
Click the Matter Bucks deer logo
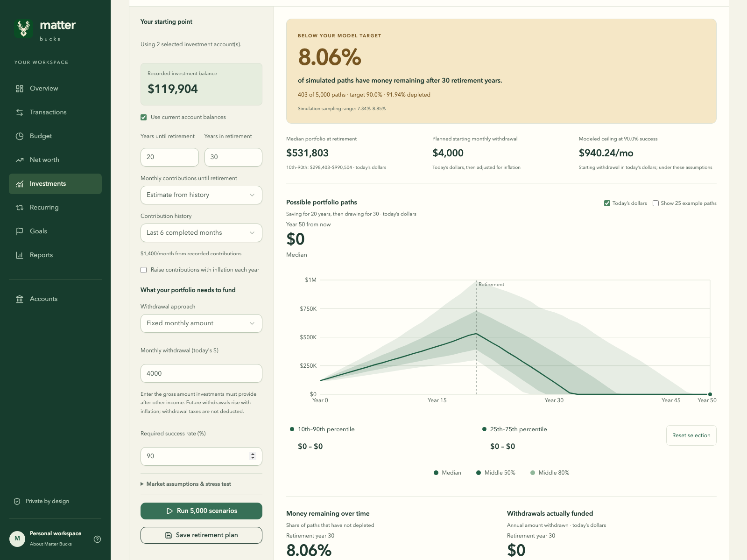point(23,29)
